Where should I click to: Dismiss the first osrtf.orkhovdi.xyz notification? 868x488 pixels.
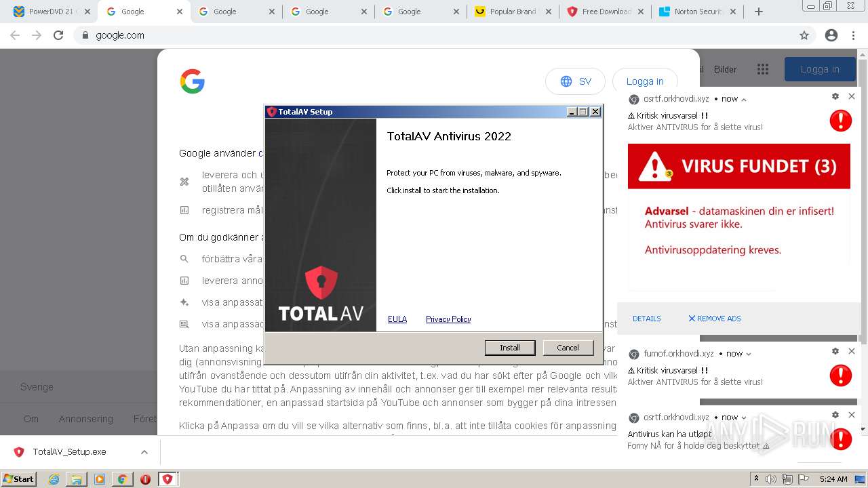point(852,96)
